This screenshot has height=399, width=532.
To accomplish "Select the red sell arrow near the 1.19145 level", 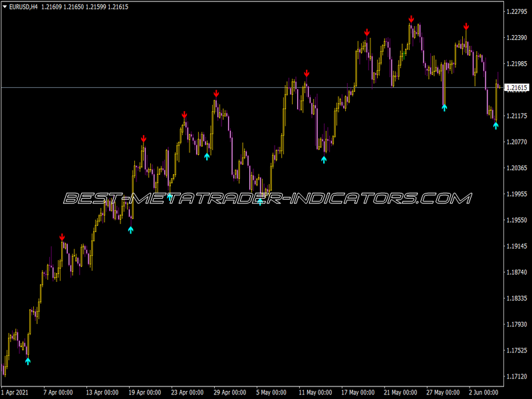I will (x=62, y=237).
